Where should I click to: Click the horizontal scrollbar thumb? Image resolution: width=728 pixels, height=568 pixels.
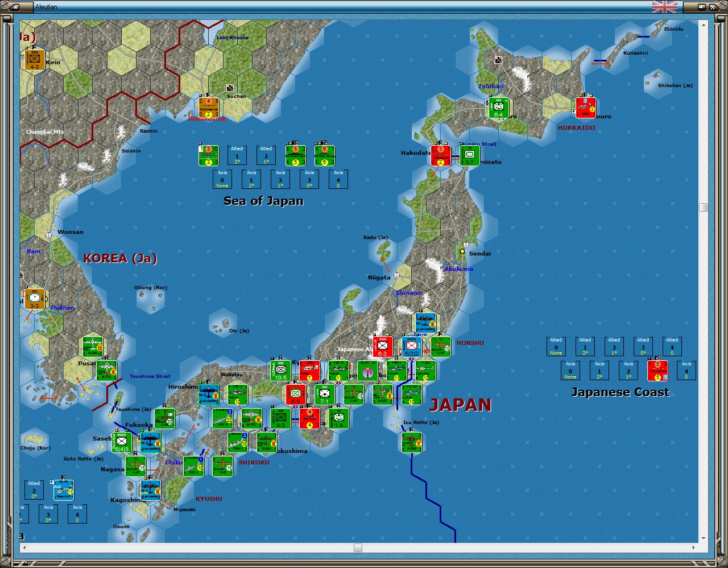pos(358,548)
